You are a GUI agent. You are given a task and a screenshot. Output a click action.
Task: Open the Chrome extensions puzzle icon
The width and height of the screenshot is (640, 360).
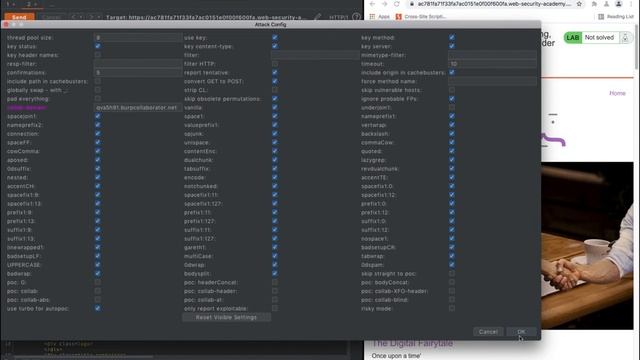coord(594,4)
